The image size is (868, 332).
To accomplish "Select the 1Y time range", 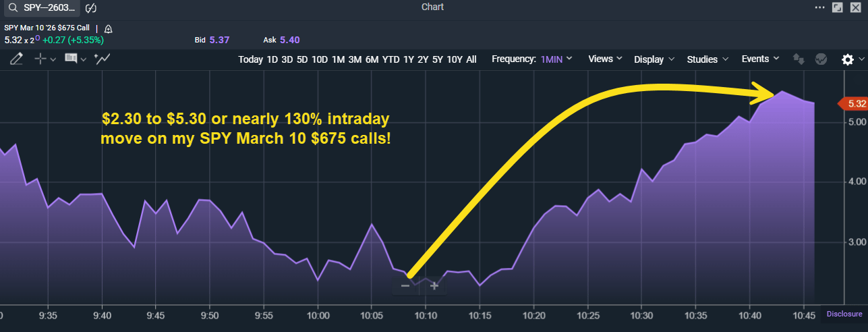I will coord(409,59).
